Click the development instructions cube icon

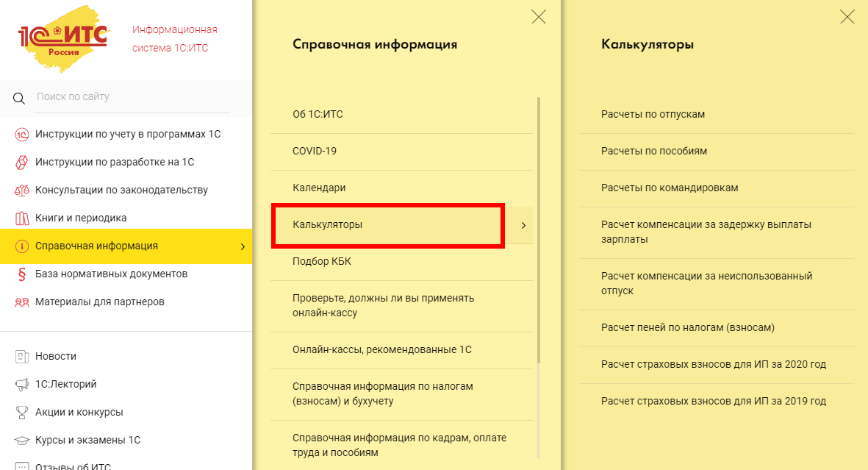[x=21, y=163]
